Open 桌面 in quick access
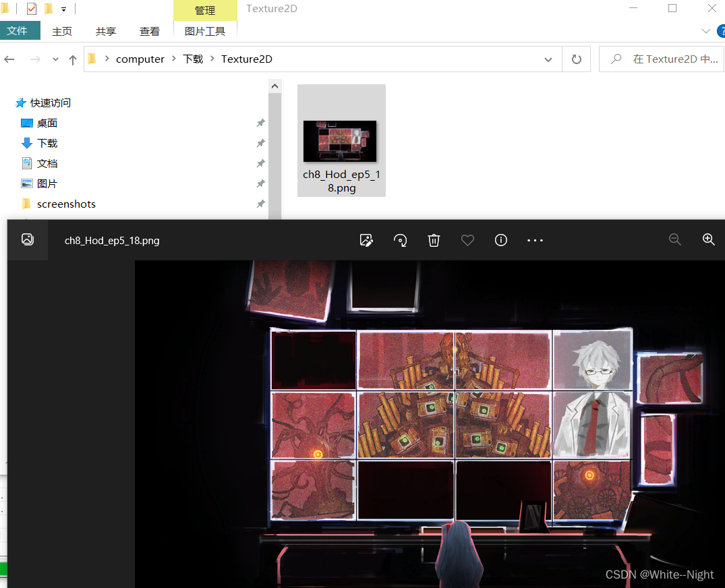The height and width of the screenshot is (588, 725). (47, 123)
